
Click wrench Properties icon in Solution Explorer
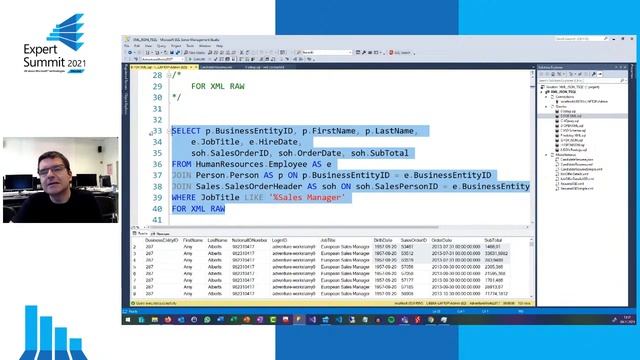(x=594, y=74)
